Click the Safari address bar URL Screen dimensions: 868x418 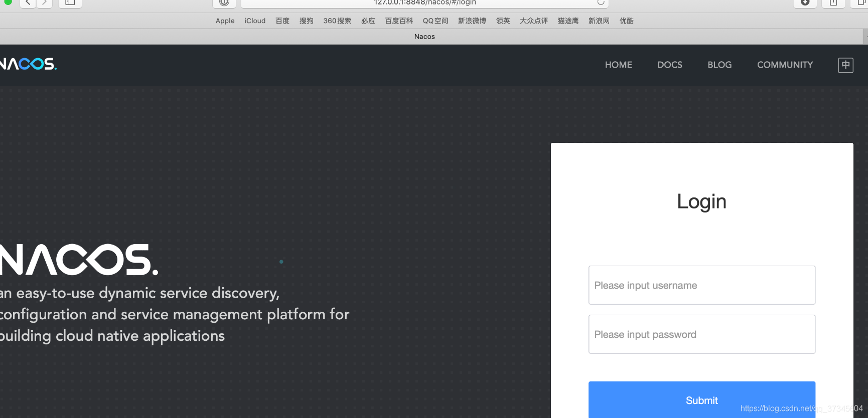tap(425, 3)
